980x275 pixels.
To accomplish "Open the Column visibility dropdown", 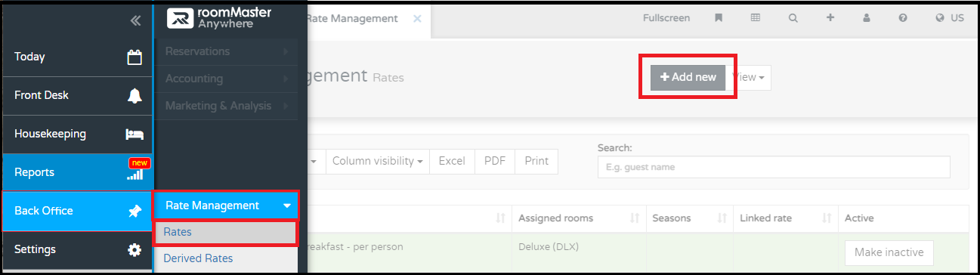I will (x=378, y=161).
